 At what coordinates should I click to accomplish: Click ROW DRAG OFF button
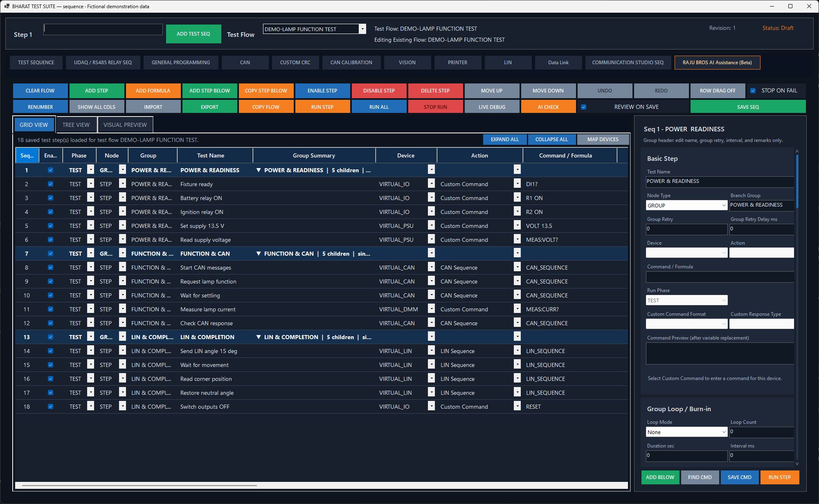point(718,91)
